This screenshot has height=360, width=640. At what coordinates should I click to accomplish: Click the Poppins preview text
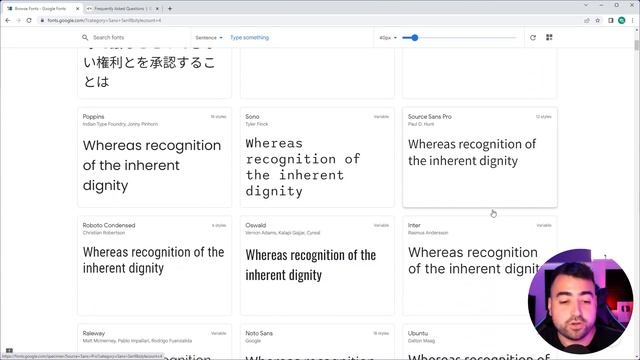coord(152,165)
